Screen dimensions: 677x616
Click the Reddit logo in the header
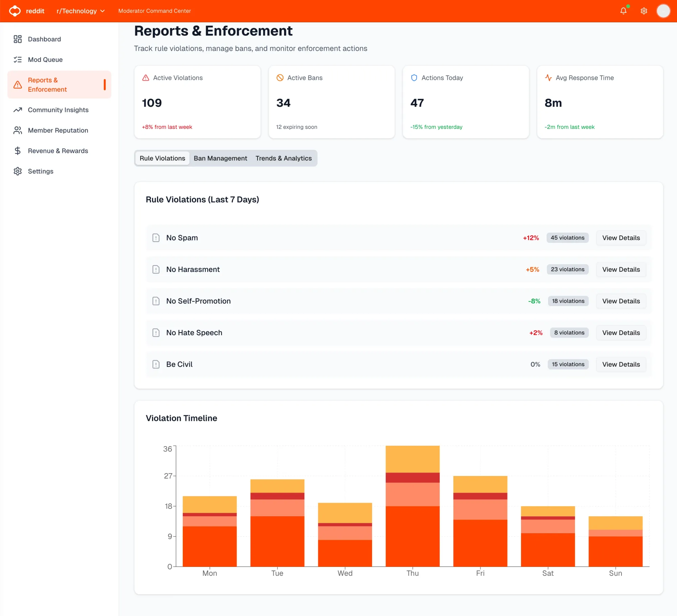pyautogui.click(x=15, y=10)
